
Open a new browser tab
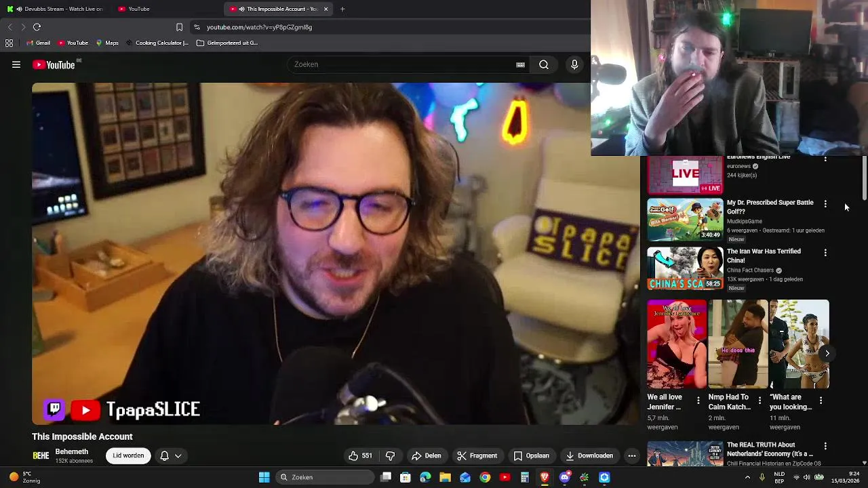coord(342,9)
